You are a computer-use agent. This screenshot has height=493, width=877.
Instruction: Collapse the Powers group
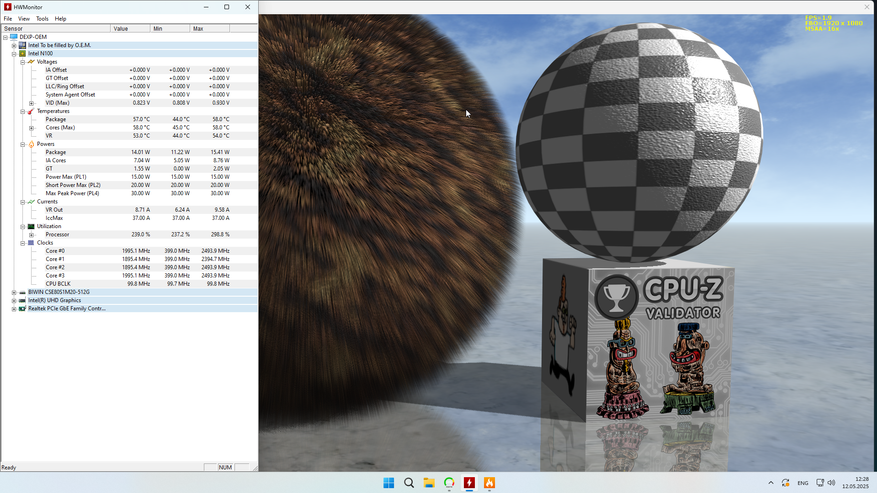[23, 144]
